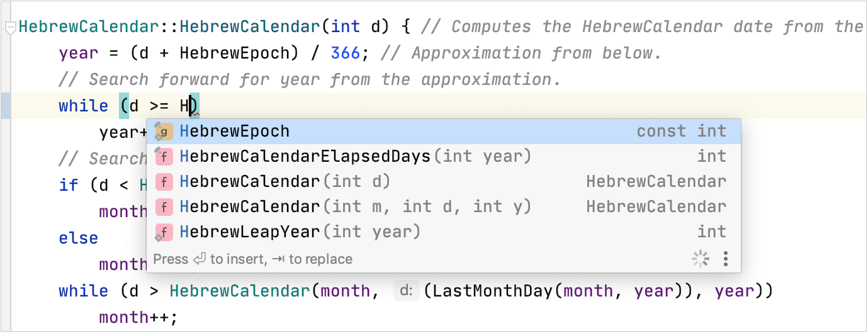
Task: Click the loading spinner in completion popup
Action: (700, 259)
